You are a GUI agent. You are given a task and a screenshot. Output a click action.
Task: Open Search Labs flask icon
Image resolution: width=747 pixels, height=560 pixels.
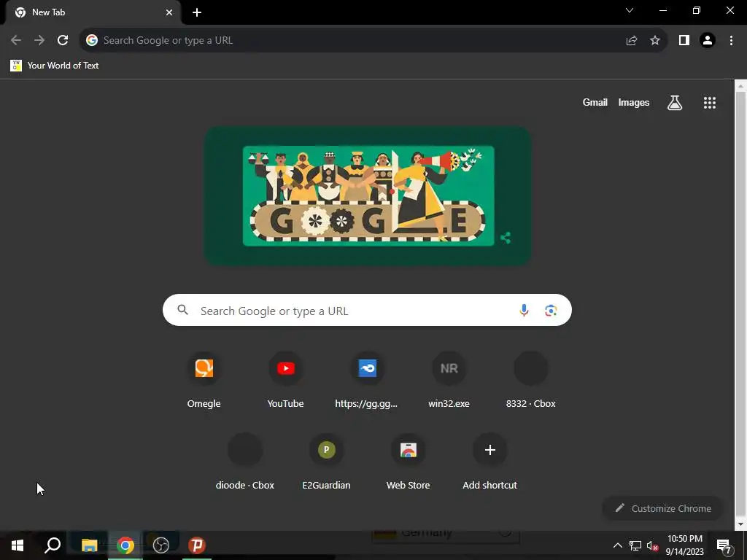(675, 102)
